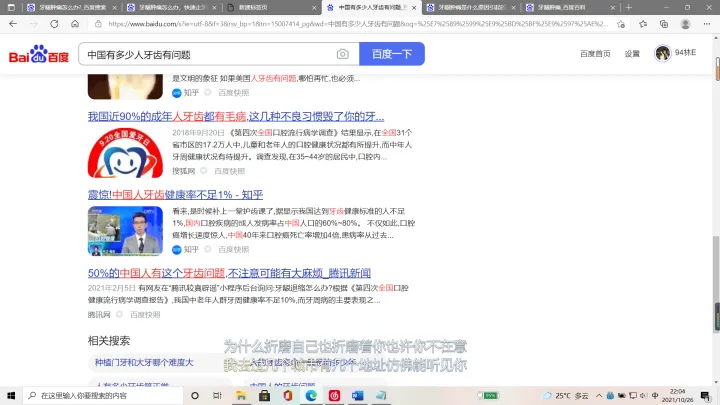
Task: Open 百度快照 for the 腾讯网 result
Action: click(145, 315)
